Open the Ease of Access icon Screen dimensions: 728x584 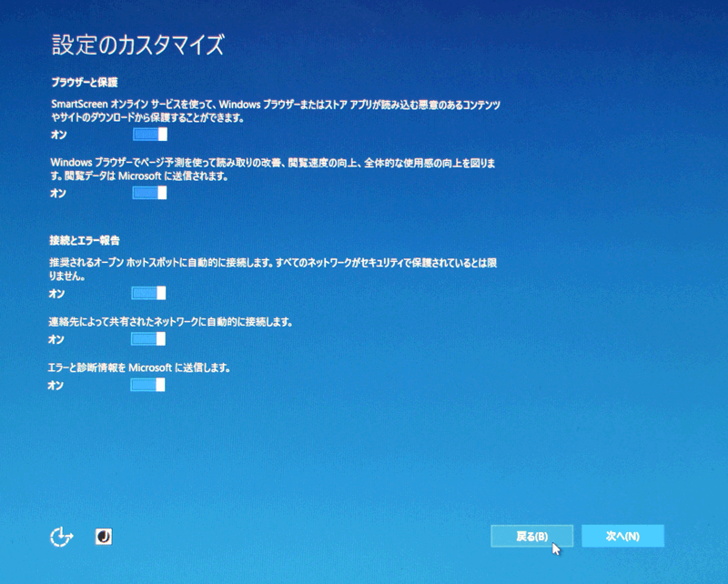[x=61, y=537]
